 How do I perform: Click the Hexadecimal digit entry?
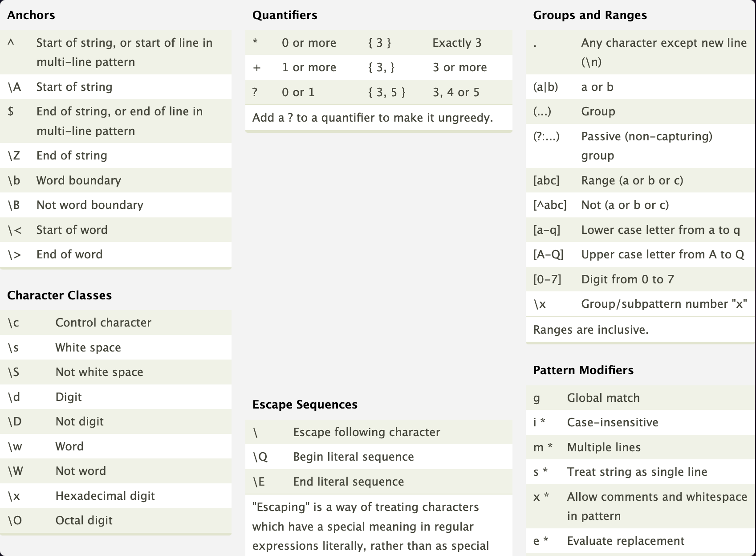(105, 496)
